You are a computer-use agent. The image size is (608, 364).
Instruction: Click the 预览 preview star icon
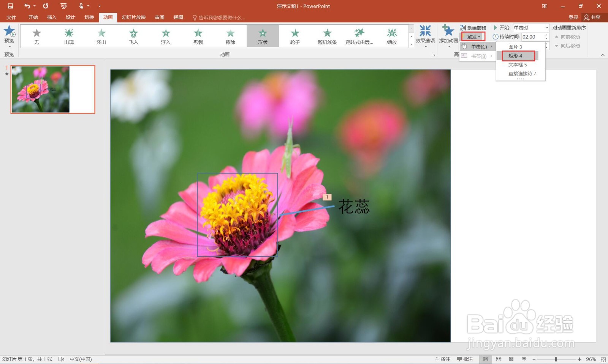[x=9, y=31]
